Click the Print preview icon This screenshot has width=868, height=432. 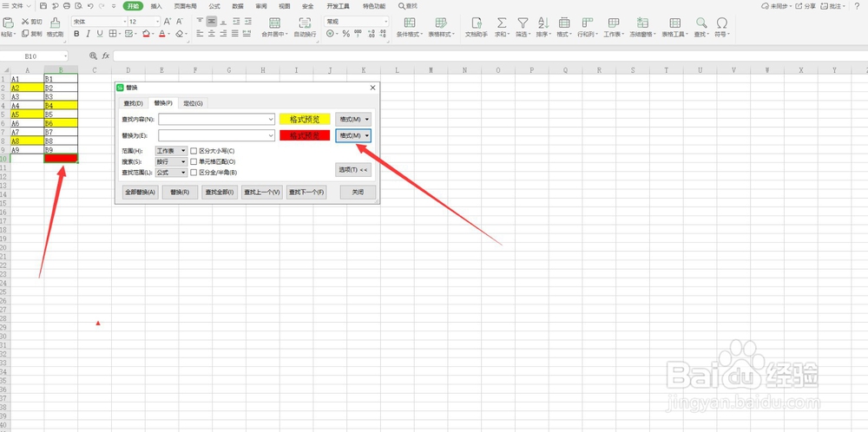[x=78, y=6]
